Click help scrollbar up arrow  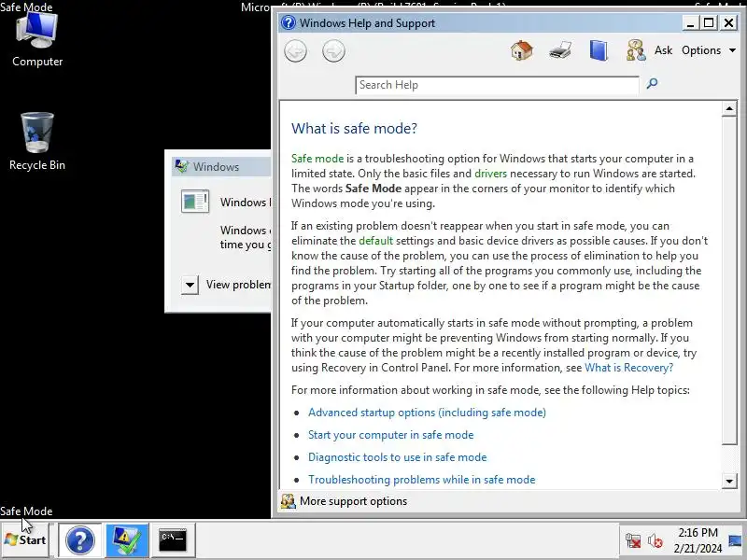click(x=729, y=109)
